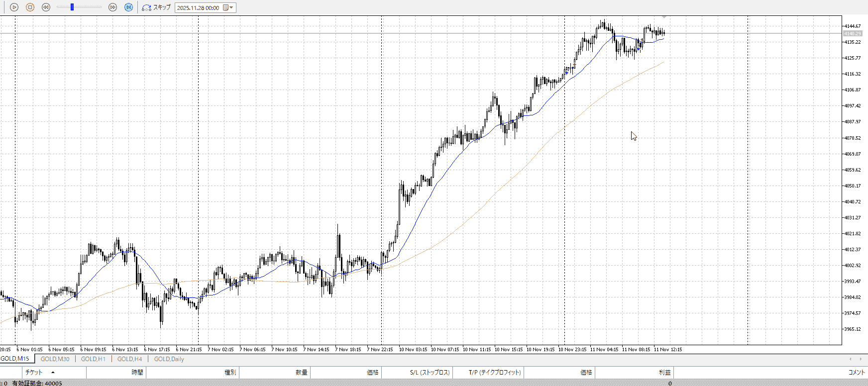The width and height of the screenshot is (868, 386).
Task: Adjust the playback speed slider handle
Action: pyautogui.click(x=72, y=7)
